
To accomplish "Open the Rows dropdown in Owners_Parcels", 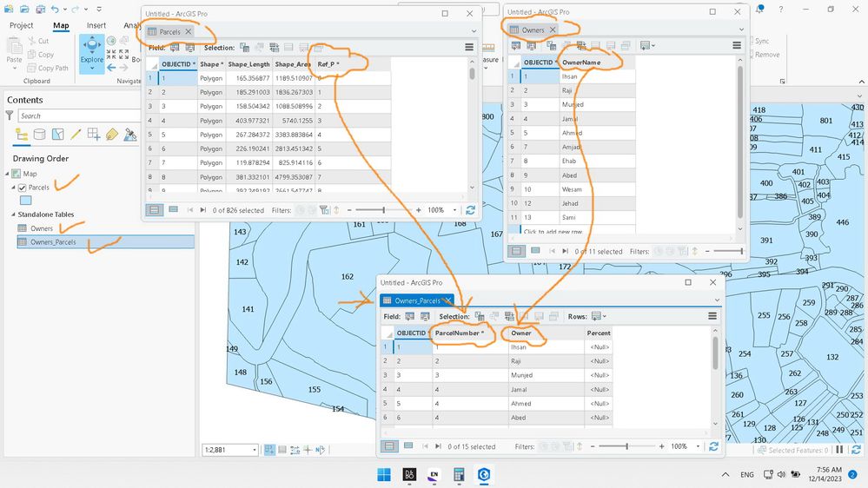I will [599, 316].
